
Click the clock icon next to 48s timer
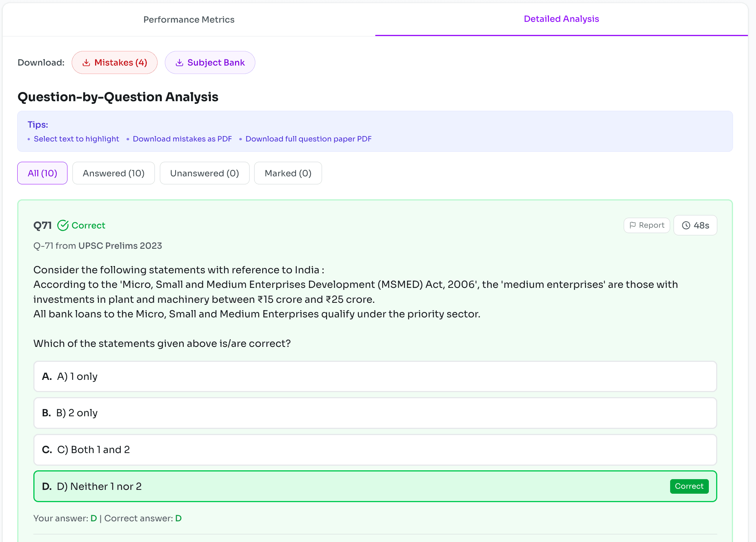click(x=686, y=225)
